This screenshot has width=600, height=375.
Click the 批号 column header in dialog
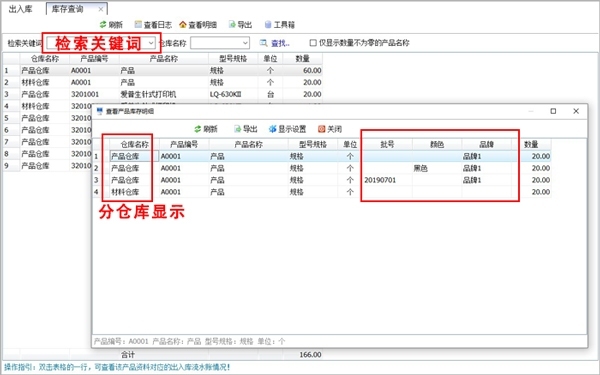387,145
